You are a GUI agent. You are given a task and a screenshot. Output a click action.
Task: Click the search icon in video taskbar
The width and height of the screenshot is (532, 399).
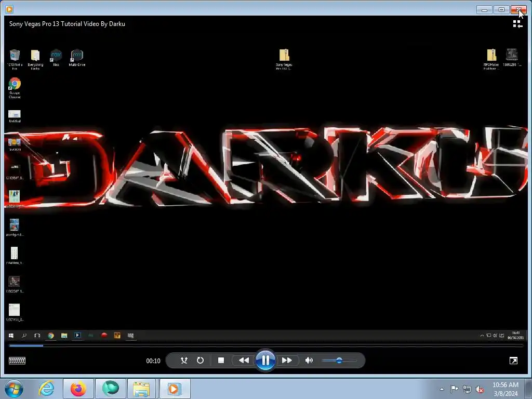[24, 336]
